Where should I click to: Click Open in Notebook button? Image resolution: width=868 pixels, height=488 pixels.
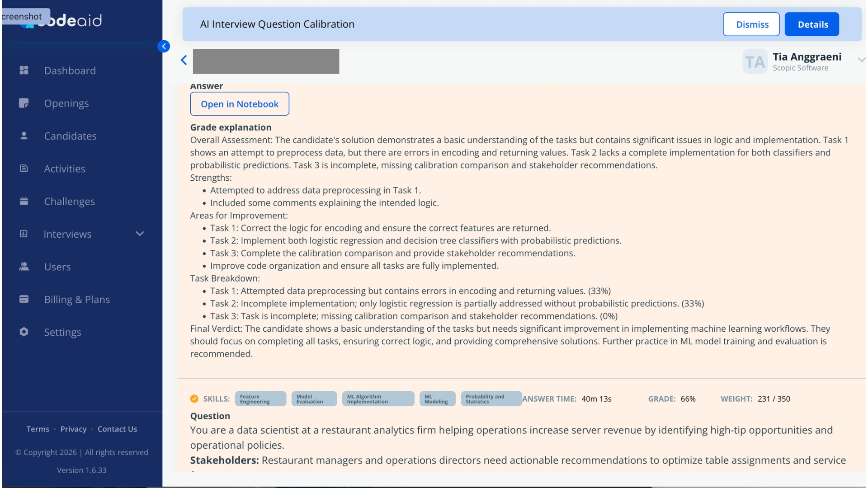[x=240, y=104]
